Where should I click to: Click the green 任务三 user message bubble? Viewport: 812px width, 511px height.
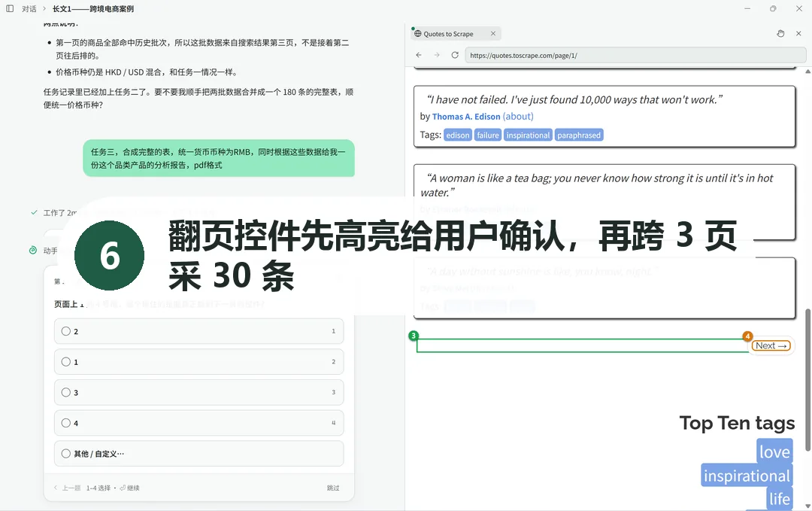pos(219,158)
